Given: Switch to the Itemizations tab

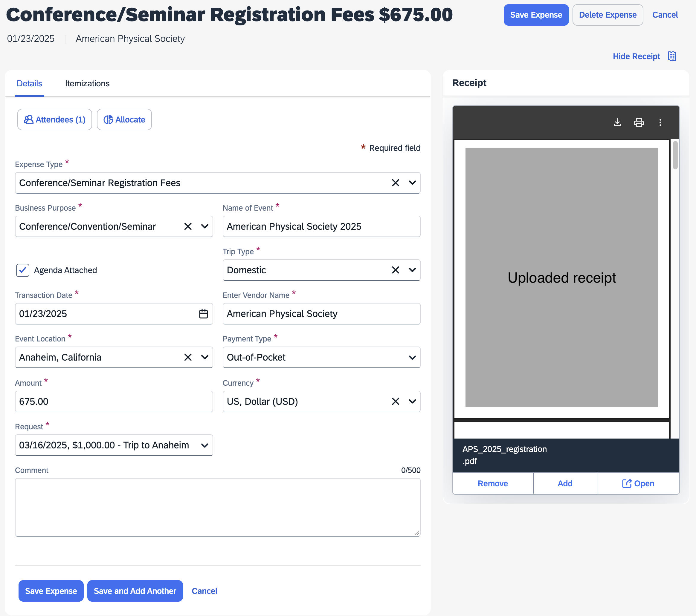Looking at the screenshot, I should click(x=87, y=83).
